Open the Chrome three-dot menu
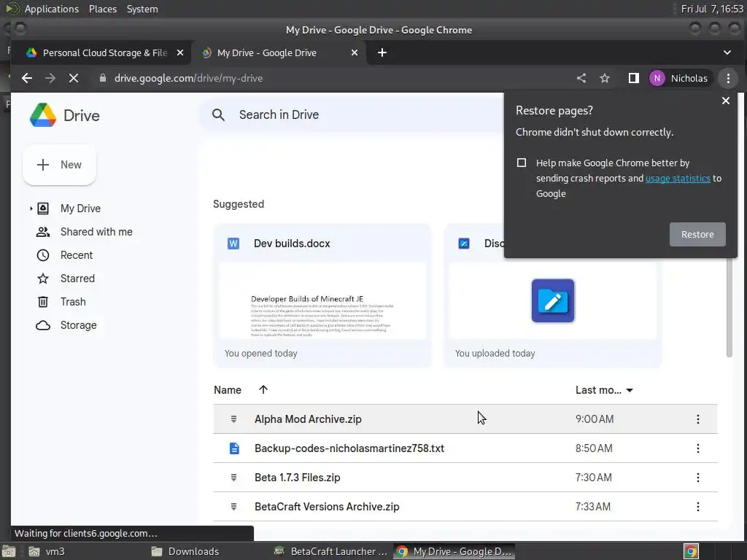The width and height of the screenshot is (747, 560). (x=728, y=78)
